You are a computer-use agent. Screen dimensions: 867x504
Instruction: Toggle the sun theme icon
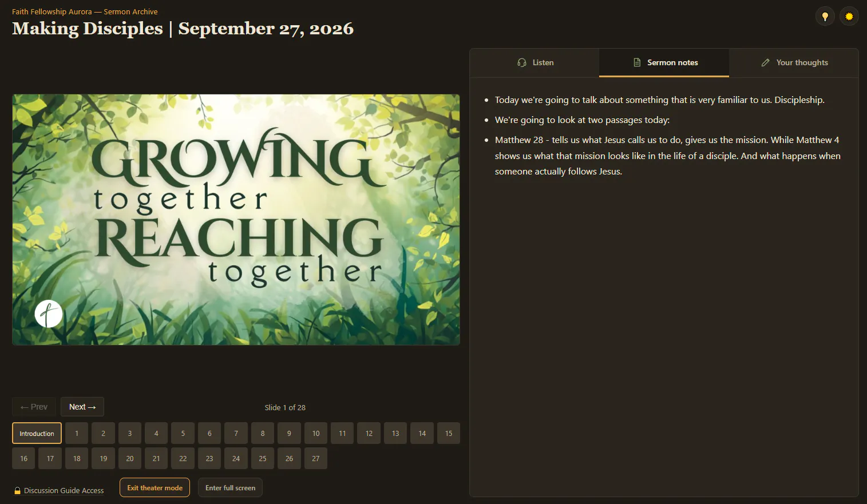pos(849,17)
